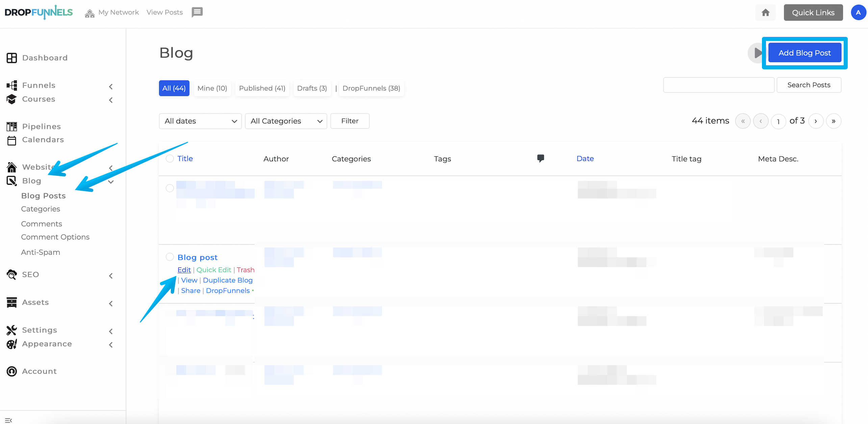Click the Appearance palette icon
Viewport: 868px width, 424px height.
(12, 344)
